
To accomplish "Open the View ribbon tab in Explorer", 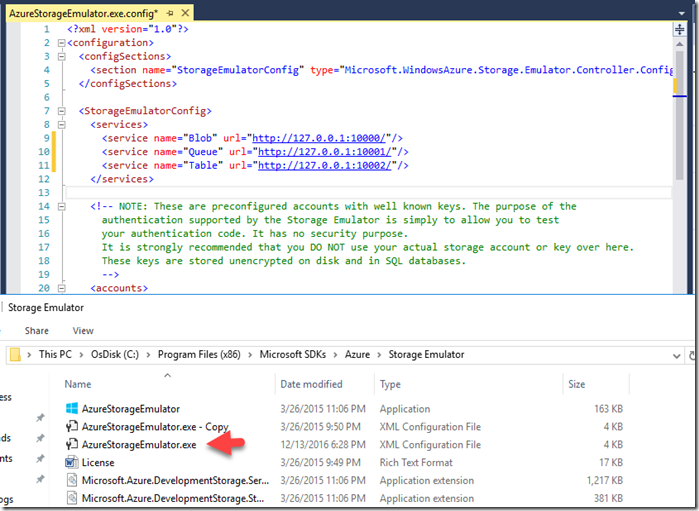I will pyautogui.click(x=83, y=331).
